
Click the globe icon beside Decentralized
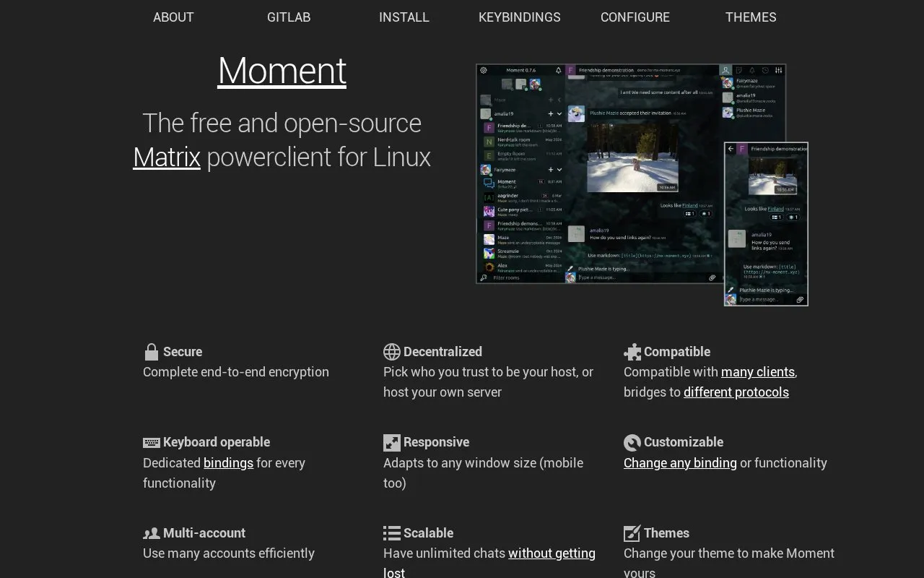click(x=392, y=352)
